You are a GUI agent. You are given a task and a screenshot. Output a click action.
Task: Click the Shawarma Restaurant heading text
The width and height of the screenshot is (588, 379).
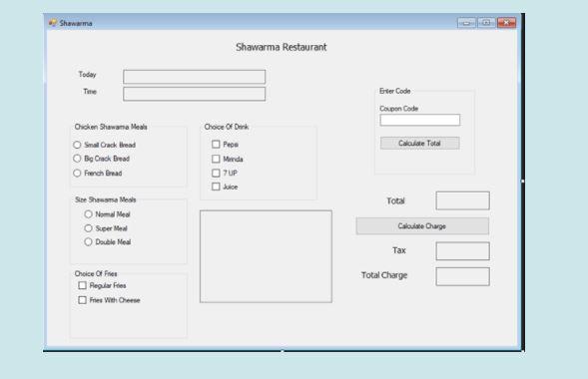(282, 47)
